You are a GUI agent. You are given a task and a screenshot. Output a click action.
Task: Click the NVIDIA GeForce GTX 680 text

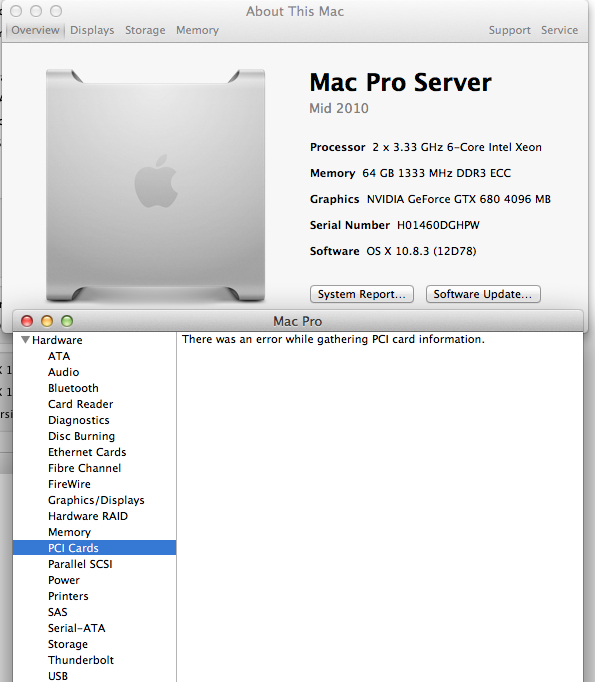(459, 199)
